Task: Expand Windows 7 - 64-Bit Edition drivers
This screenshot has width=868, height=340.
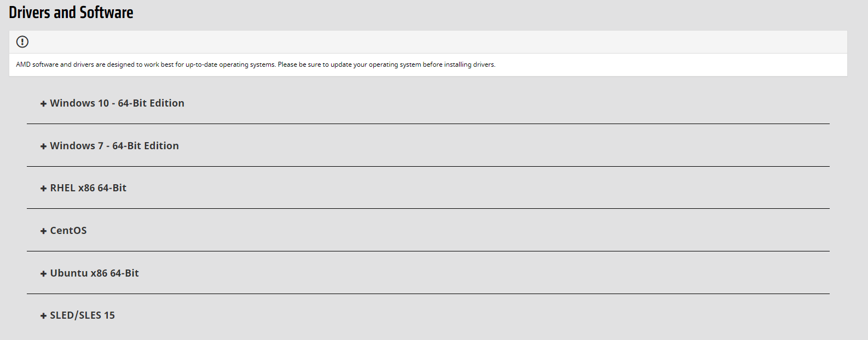Action: click(x=114, y=146)
